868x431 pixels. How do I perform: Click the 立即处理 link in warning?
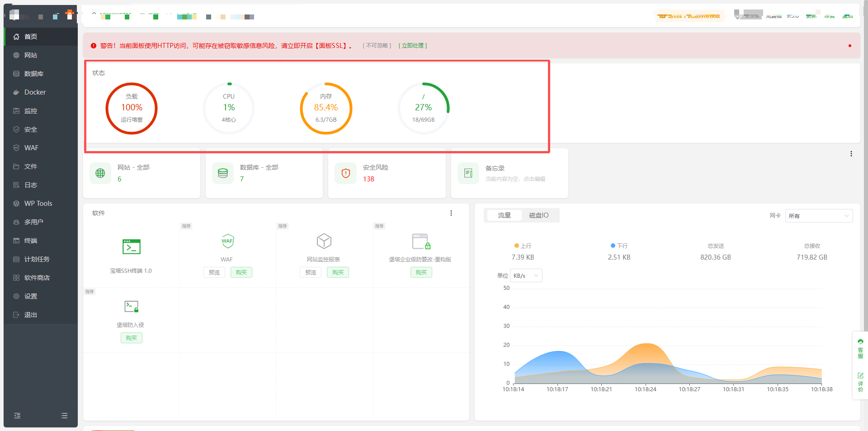(412, 46)
